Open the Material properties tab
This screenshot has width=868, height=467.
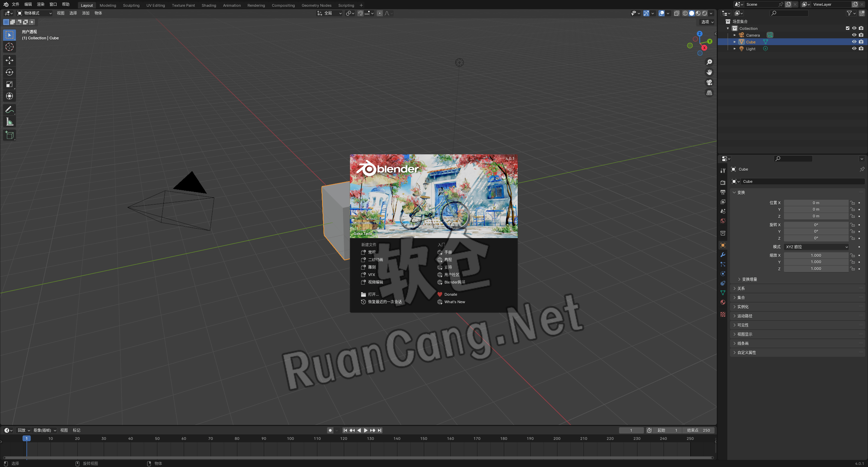[x=723, y=302]
